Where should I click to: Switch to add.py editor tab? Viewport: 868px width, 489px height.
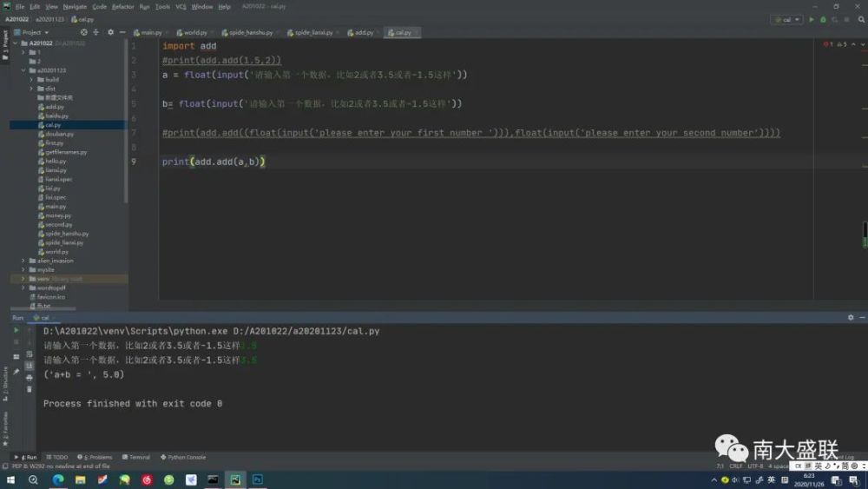click(x=363, y=33)
